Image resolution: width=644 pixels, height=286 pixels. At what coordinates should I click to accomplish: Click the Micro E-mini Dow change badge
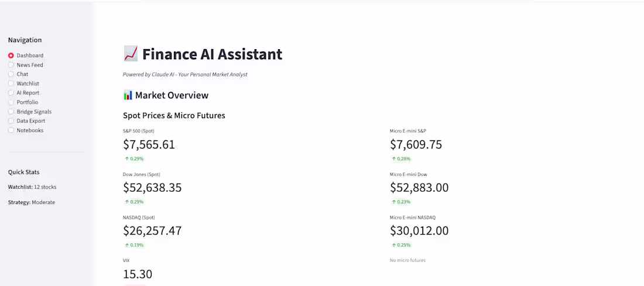point(401,202)
